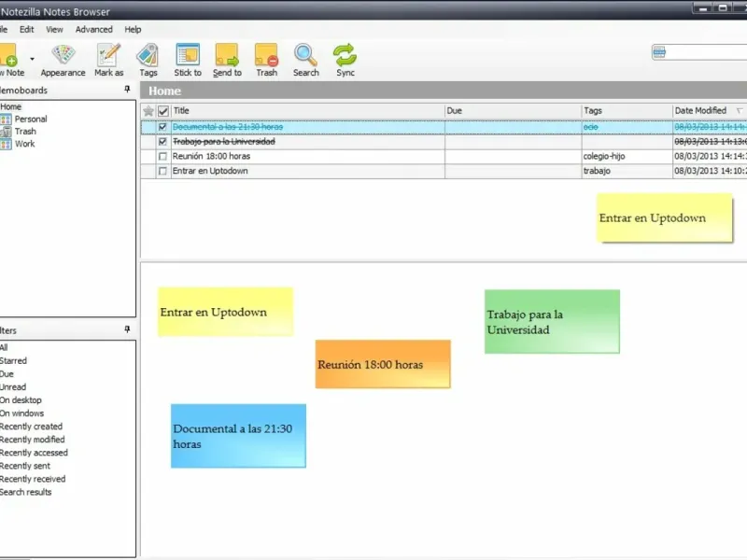This screenshot has height=560, width=747.
Task: Sort by Date Modified column arrow
Action: click(x=739, y=110)
